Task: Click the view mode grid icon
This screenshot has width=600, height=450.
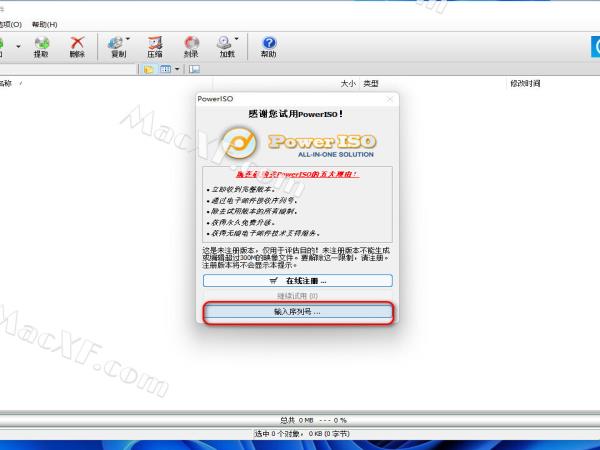Action: pyautogui.click(x=165, y=69)
